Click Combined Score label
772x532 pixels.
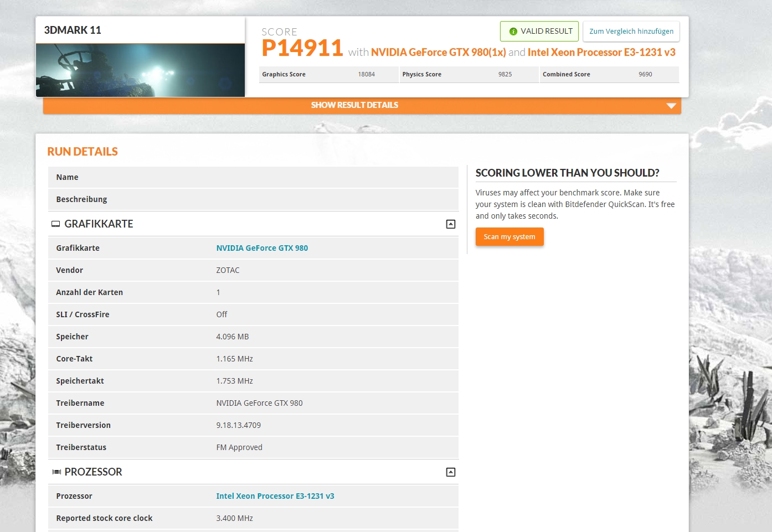coord(566,74)
